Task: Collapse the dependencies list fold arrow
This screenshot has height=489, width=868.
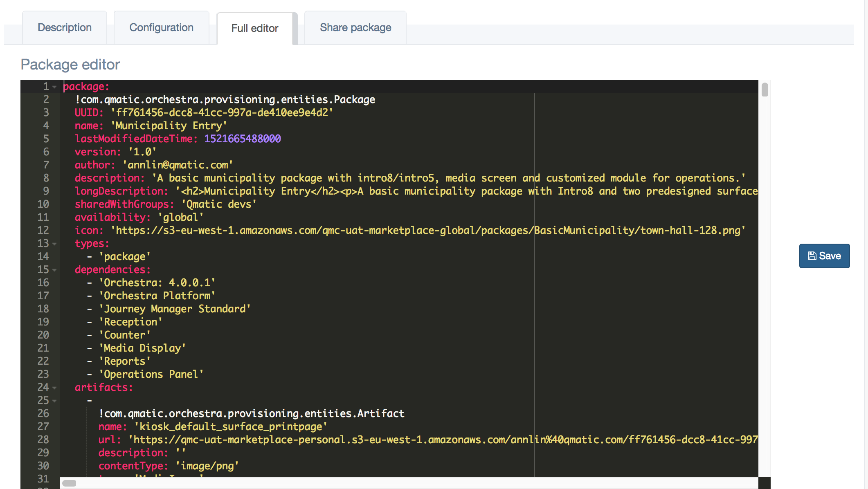Action: tap(55, 270)
